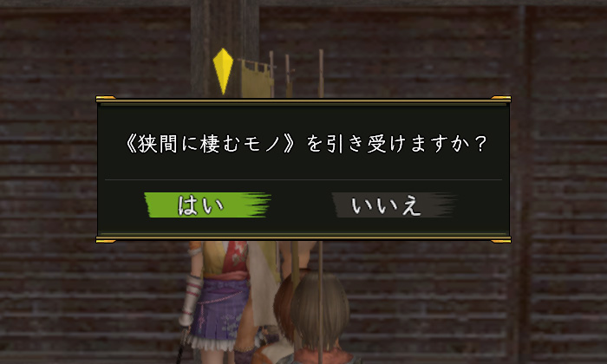Click the gray-haired character's head in front
This screenshot has height=364, width=607.
pyautogui.click(x=320, y=309)
